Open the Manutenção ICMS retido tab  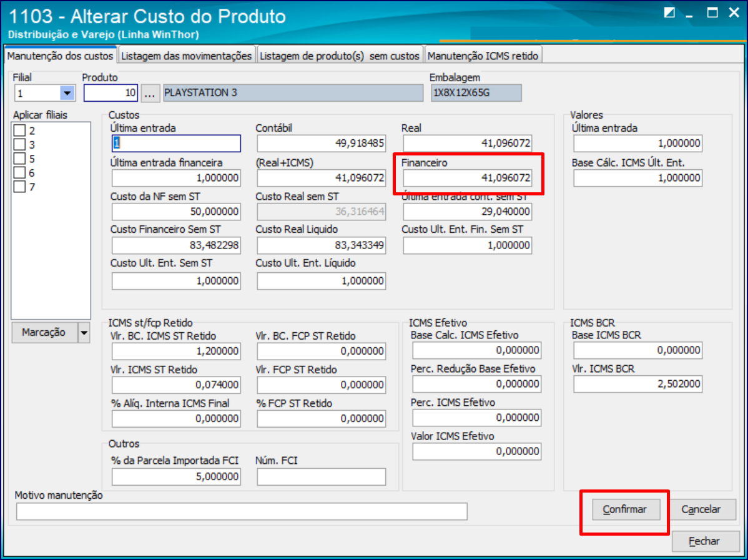(483, 56)
